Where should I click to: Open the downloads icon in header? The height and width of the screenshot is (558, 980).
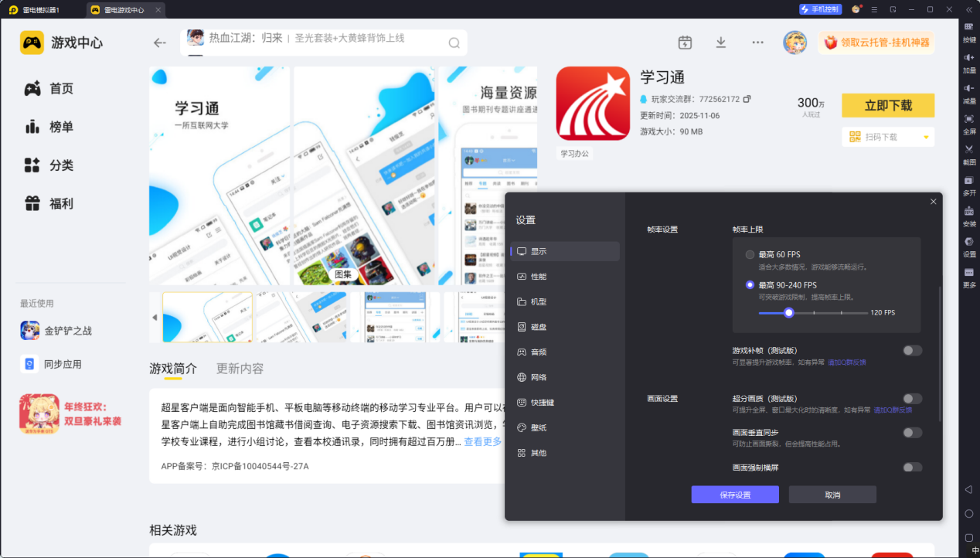721,43
